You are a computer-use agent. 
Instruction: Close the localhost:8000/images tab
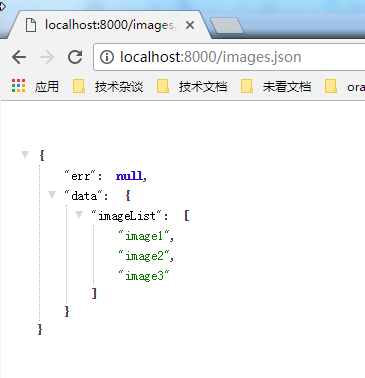(190, 25)
